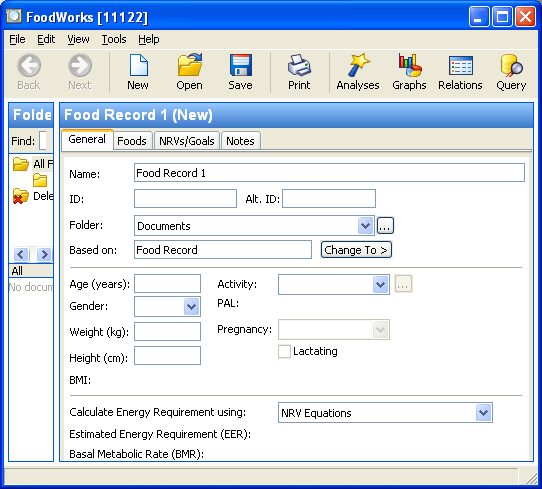The image size is (542, 489).
Task: Click the All header in document list
Action: click(31, 271)
